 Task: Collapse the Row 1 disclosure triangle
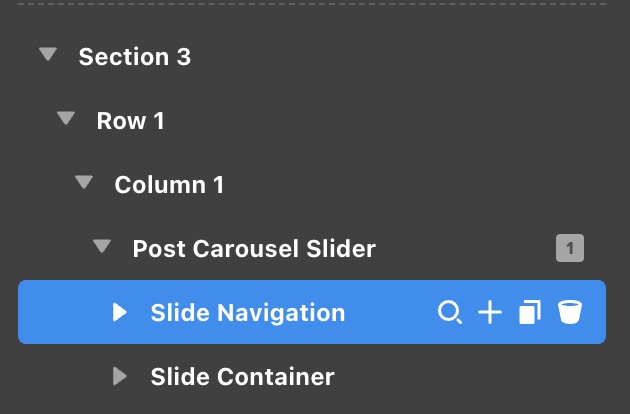[66, 120]
